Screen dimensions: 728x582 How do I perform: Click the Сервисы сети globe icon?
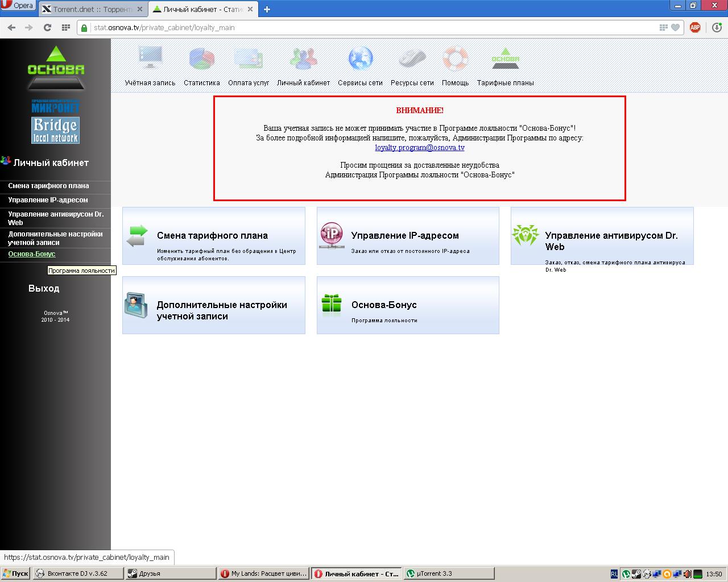click(x=360, y=59)
